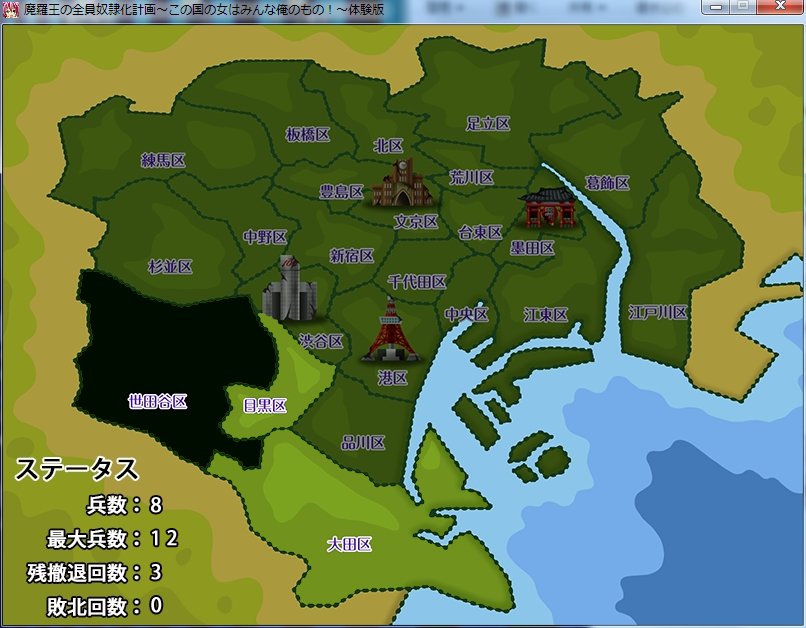Select the Adachi ward label
The height and width of the screenshot is (628, 806).
pos(488,124)
